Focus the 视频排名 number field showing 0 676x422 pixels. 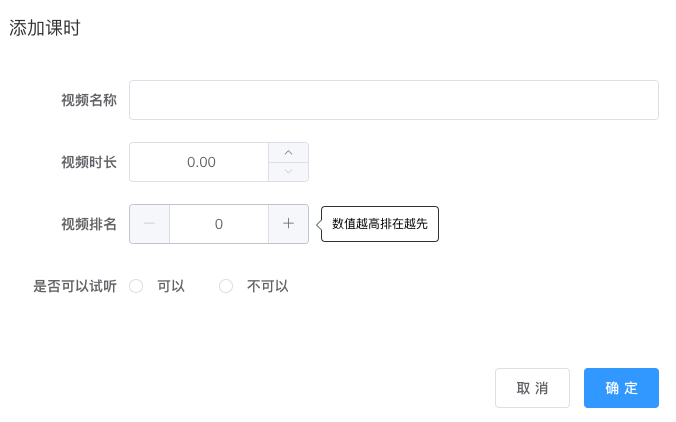click(219, 224)
